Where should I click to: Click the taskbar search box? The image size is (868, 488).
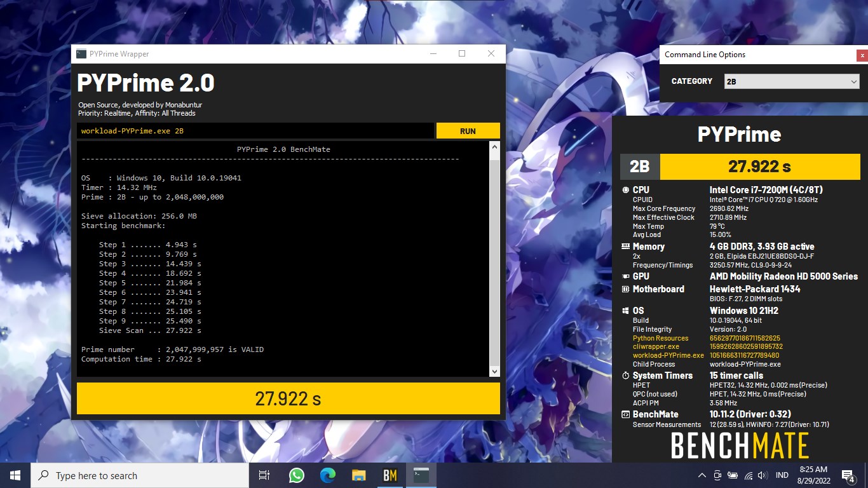click(140, 475)
